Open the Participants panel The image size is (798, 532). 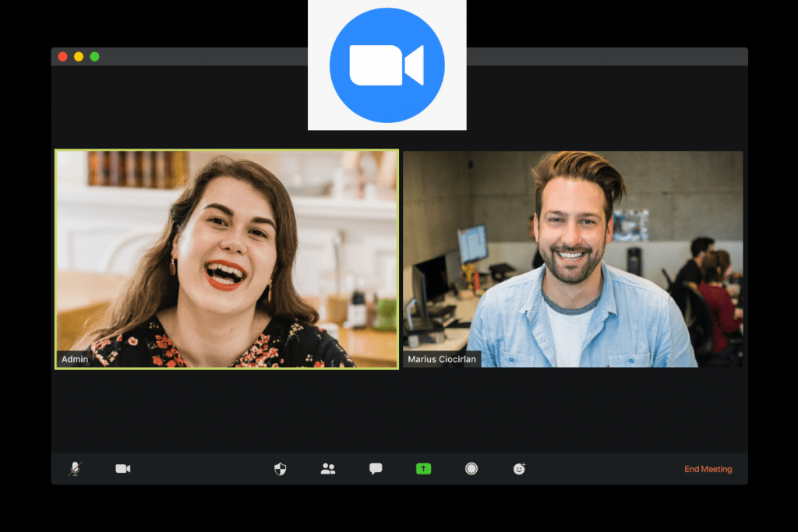tap(328, 469)
